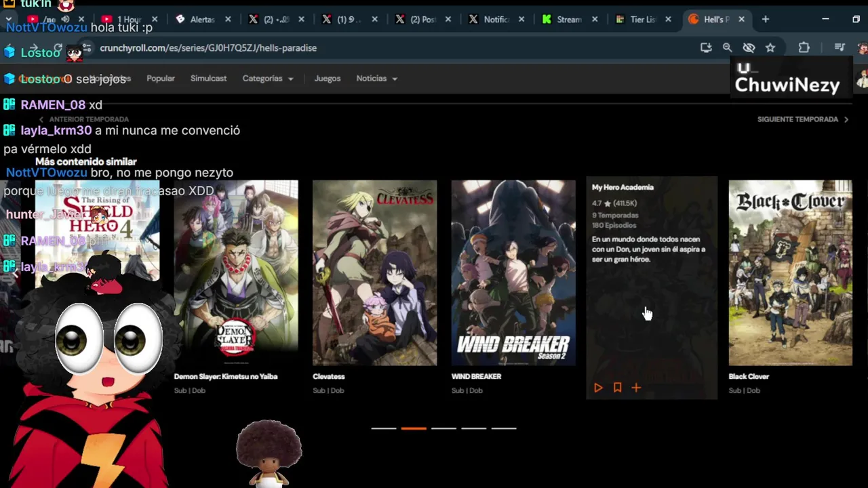Click the 'Más contenido similar' heading
The width and height of the screenshot is (868, 488).
point(86,162)
